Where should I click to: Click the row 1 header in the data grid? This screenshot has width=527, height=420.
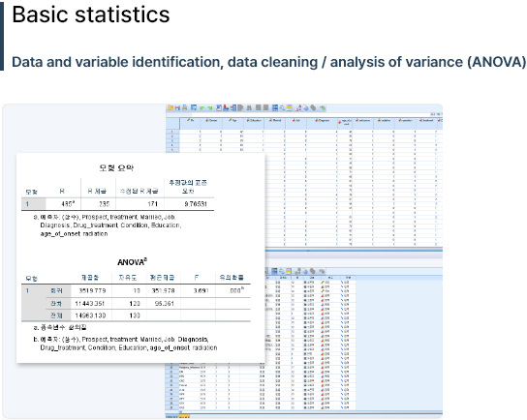click(172, 132)
